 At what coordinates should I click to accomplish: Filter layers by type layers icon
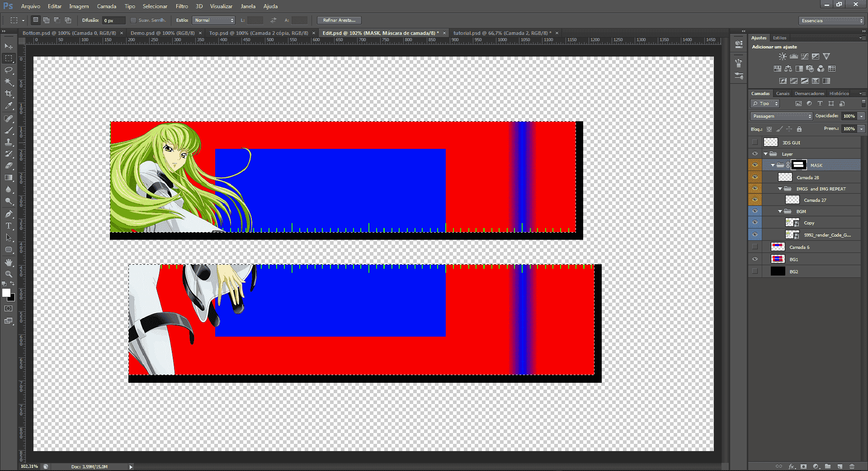tap(820, 104)
